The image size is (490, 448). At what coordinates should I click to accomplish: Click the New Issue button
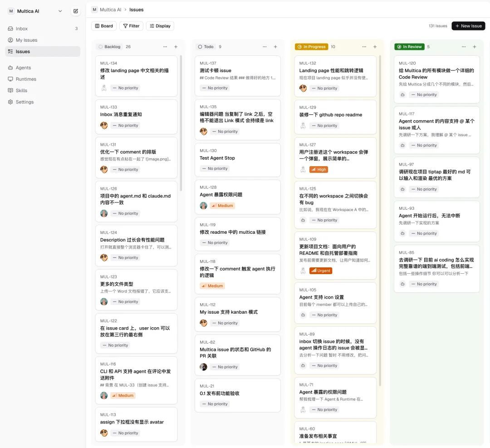[468, 26]
